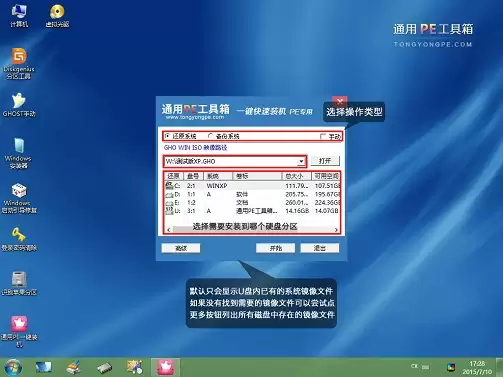The width and height of the screenshot is (503, 377).
Task: Click the 总大小 column header
Action: [296, 176]
